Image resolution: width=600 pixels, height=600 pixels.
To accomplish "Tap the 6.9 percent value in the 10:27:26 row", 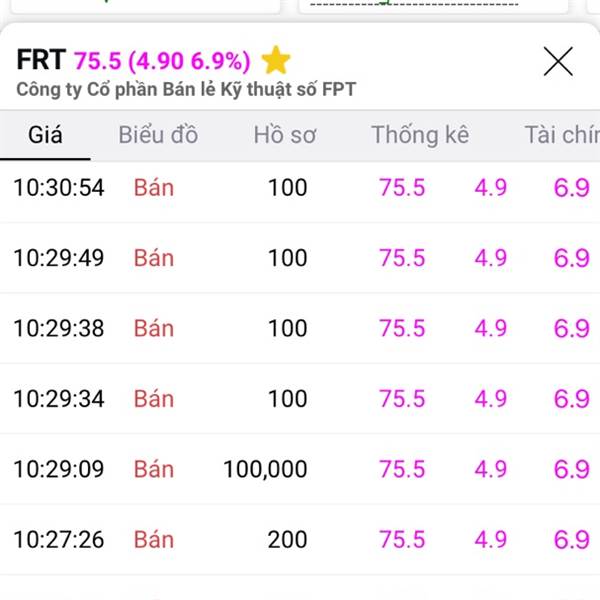I will 572,540.
